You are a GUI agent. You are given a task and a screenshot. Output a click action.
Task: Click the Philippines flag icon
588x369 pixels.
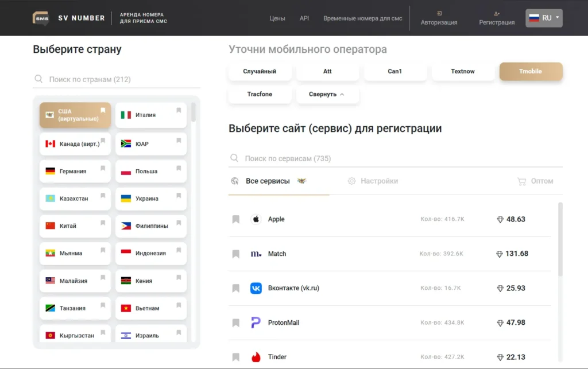pos(126,226)
